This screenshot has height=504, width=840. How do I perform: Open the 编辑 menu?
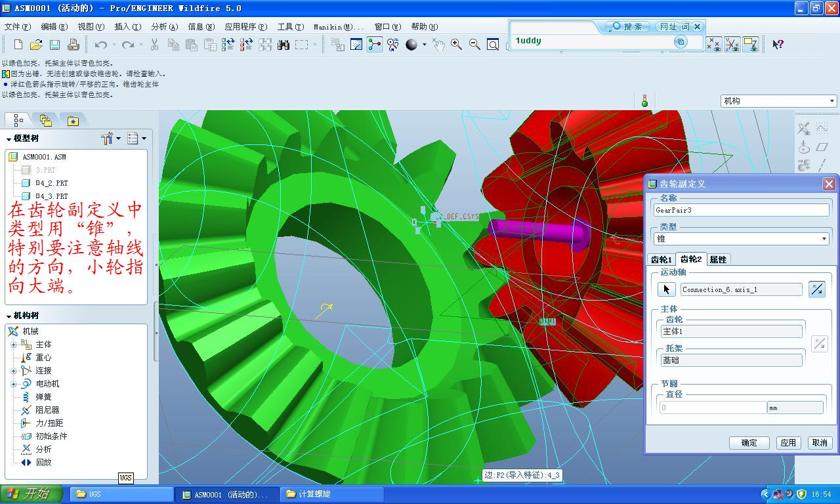coord(54,27)
